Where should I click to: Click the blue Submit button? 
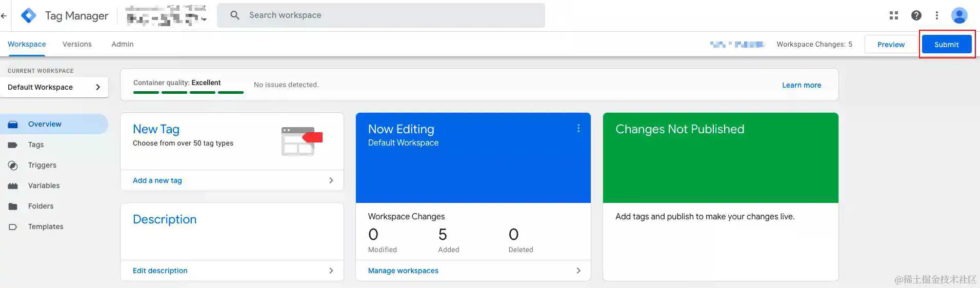click(x=947, y=45)
